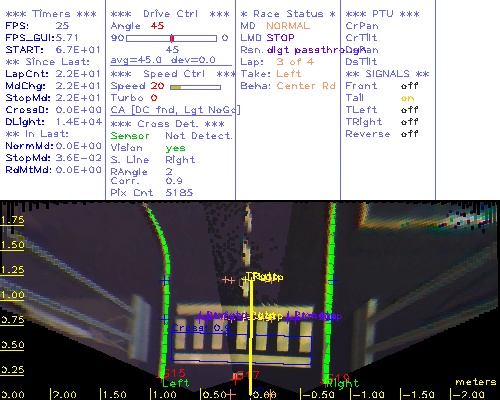Viewport: 500px width, 400px height.
Task: Select the LMD STOP status text
Action: coord(267,38)
